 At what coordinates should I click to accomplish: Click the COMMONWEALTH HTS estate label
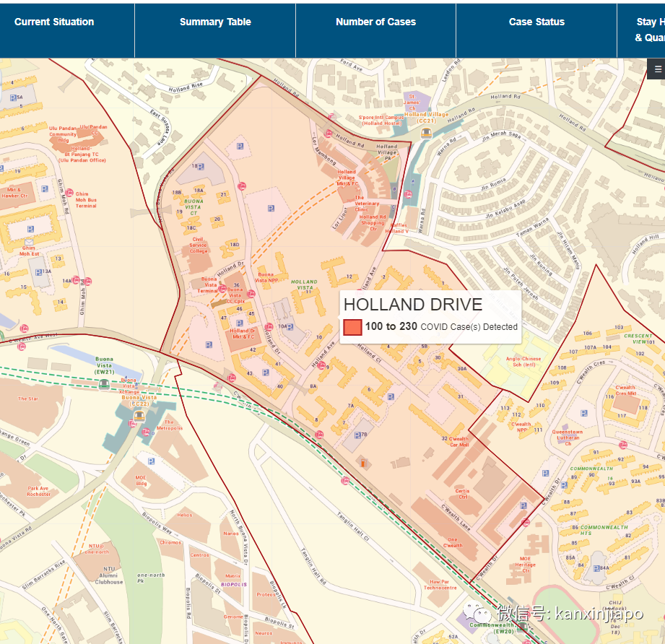[x=604, y=530]
